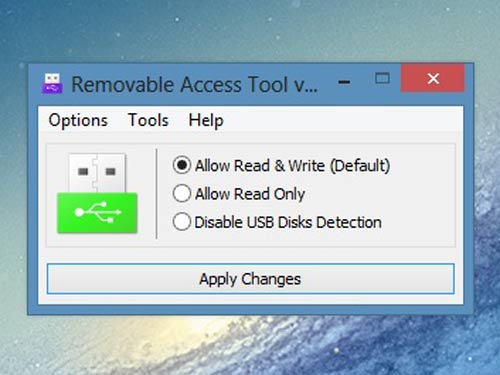500x375 pixels.
Task: Open the Tools menu
Action: tap(148, 120)
